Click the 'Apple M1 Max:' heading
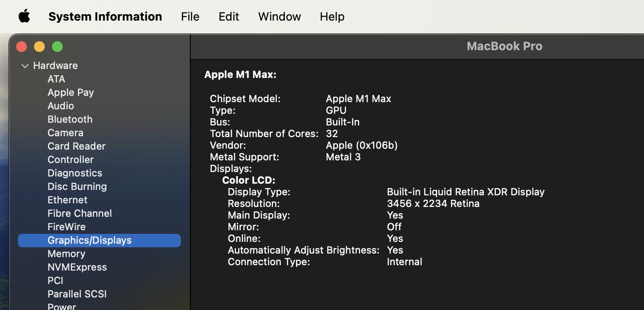 click(240, 75)
